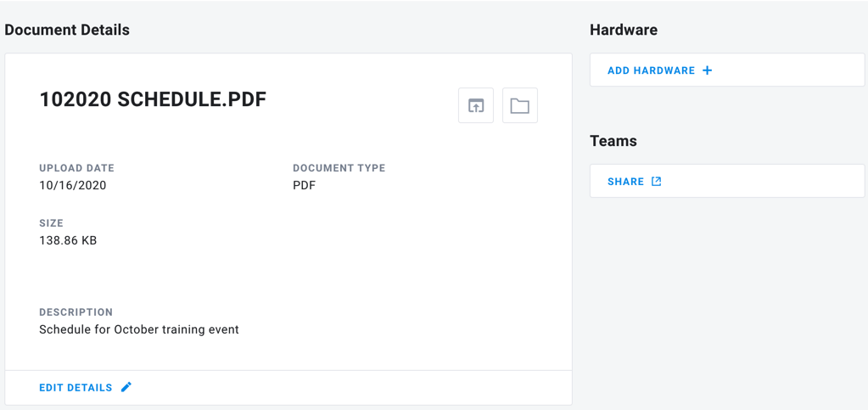Viewport: 868px width, 410px height.
Task: Click the PDF document type value
Action: point(304,185)
